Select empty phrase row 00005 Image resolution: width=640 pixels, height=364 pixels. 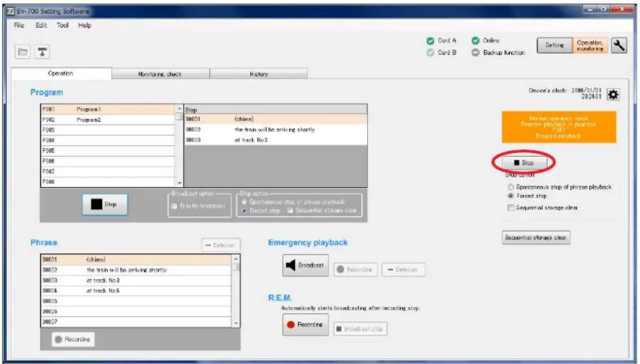click(136, 301)
